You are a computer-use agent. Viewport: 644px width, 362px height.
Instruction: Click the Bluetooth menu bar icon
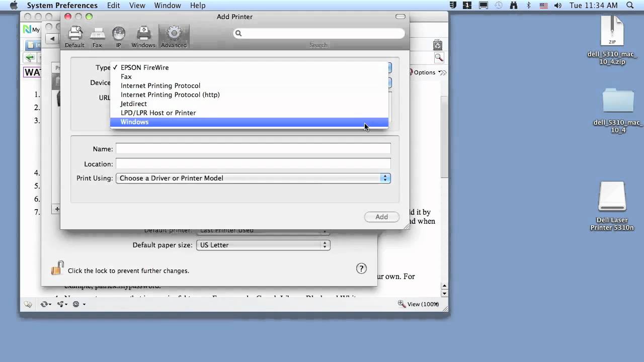click(528, 6)
